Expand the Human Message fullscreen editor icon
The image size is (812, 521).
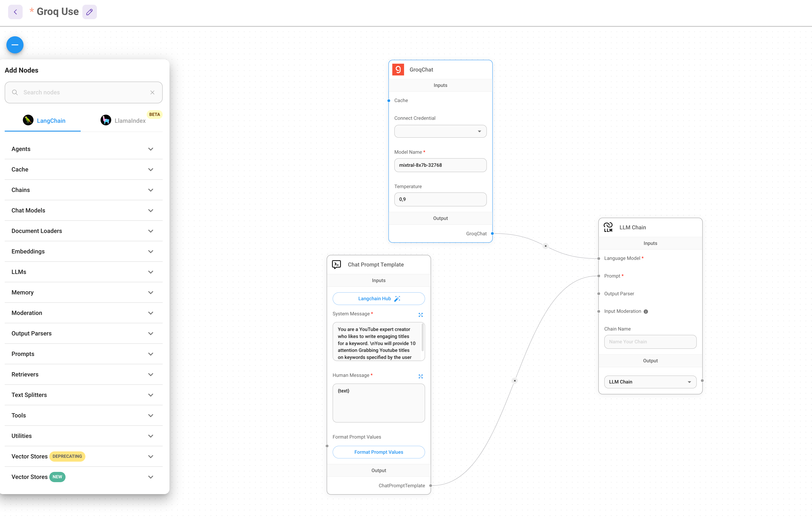[421, 376]
